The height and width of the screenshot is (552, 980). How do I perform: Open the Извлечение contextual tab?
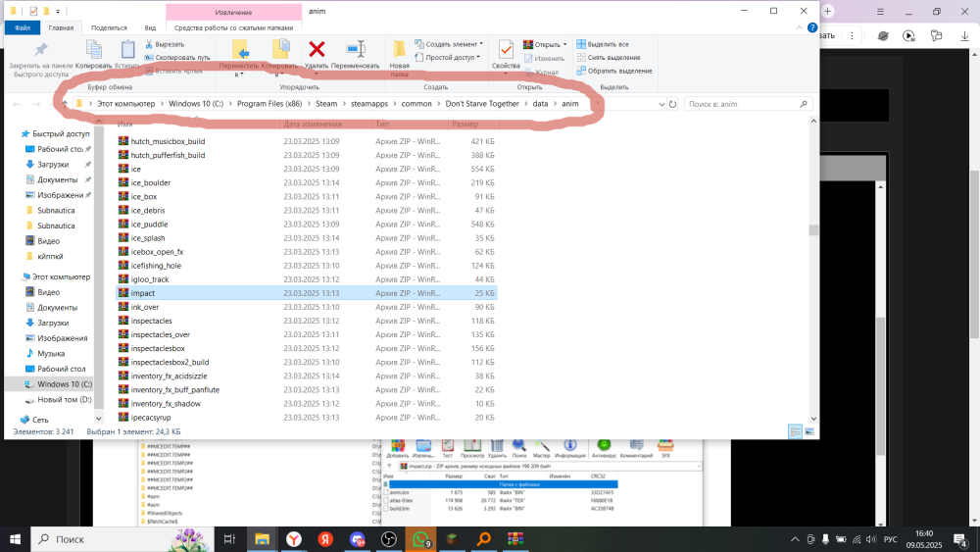[x=233, y=12]
